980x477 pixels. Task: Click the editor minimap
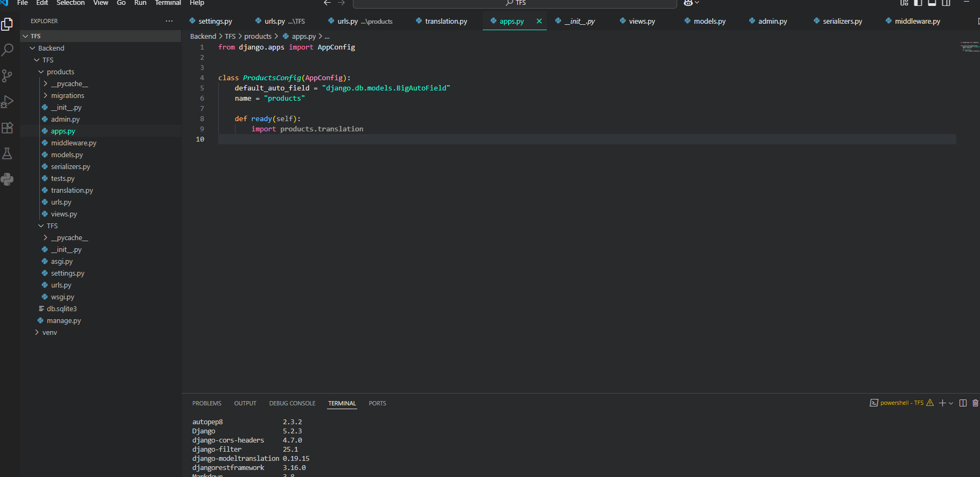coord(969,47)
